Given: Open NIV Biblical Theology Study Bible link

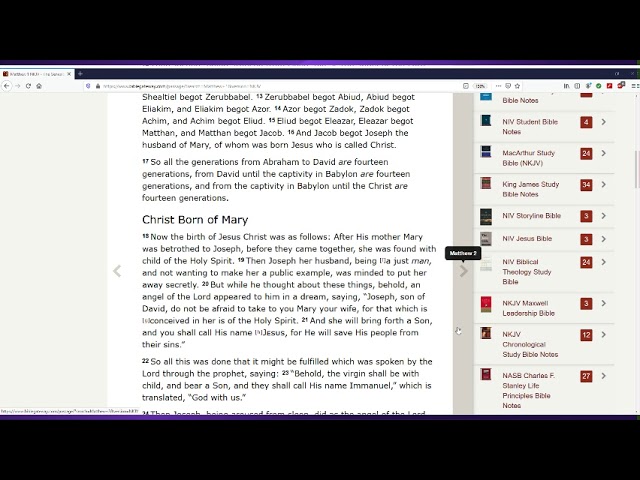Looking at the screenshot, I should [x=527, y=272].
